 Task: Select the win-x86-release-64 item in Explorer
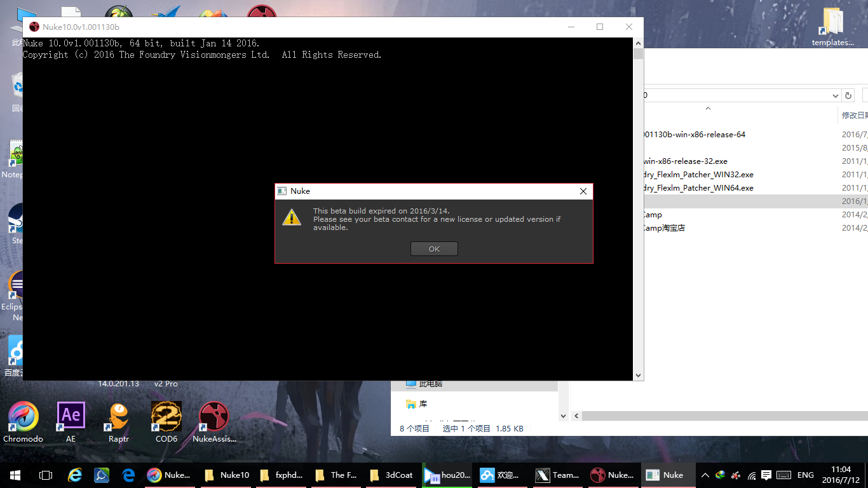click(x=694, y=135)
